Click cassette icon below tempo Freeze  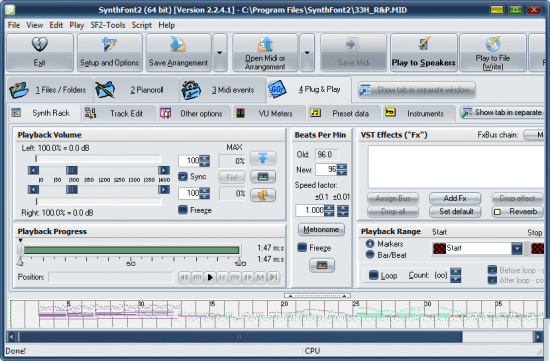tap(322, 265)
